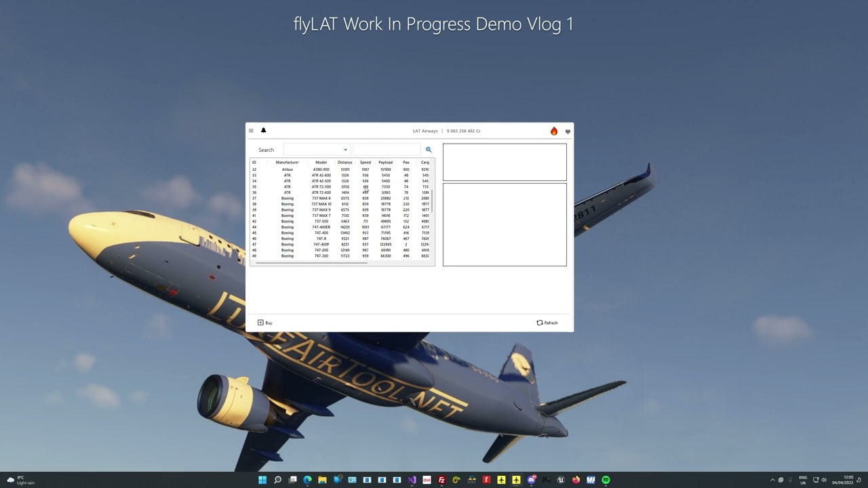Expand the Search filter dropdown
The height and width of the screenshot is (488, 868).
(x=316, y=150)
